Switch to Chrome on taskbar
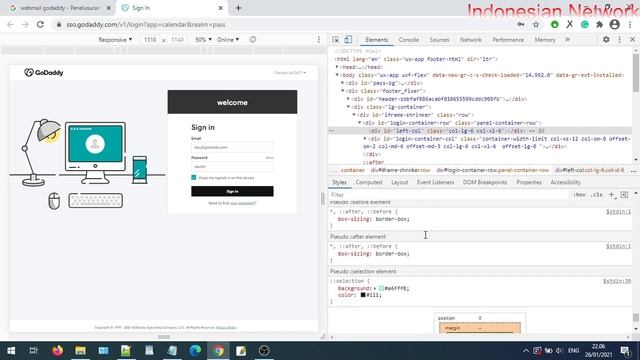Viewport: 640px width, 360px height. tap(218, 351)
